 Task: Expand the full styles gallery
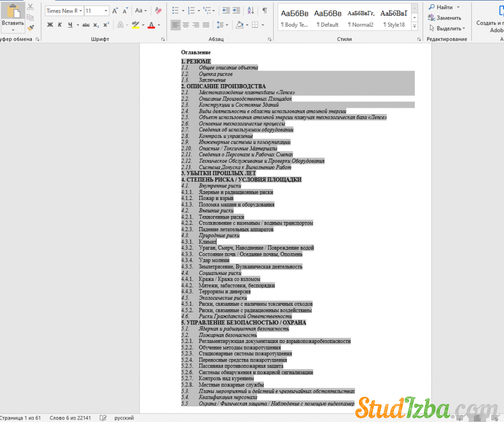pos(415,27)
